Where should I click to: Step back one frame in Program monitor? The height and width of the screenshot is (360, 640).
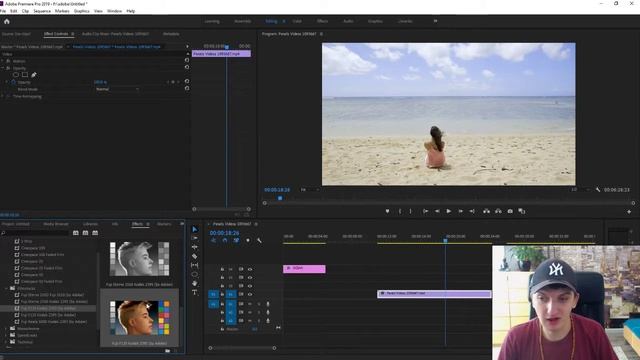[437, 211]
